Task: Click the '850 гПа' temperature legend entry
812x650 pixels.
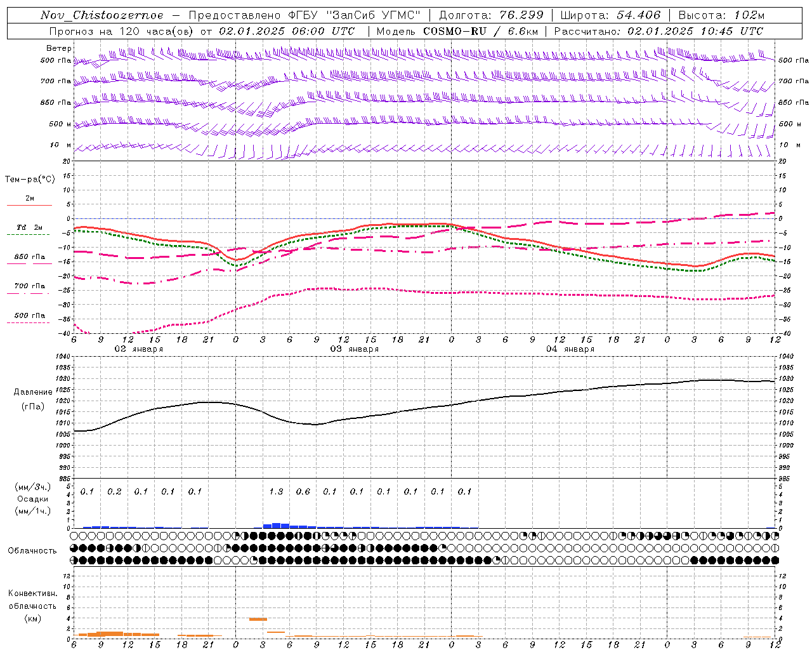Action: click(x=29, y=257)
